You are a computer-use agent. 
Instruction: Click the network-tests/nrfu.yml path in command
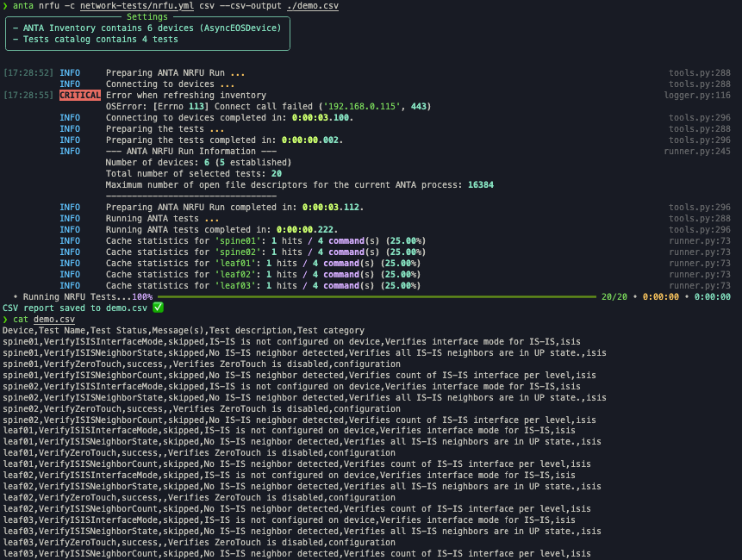(x=135, y=5)
